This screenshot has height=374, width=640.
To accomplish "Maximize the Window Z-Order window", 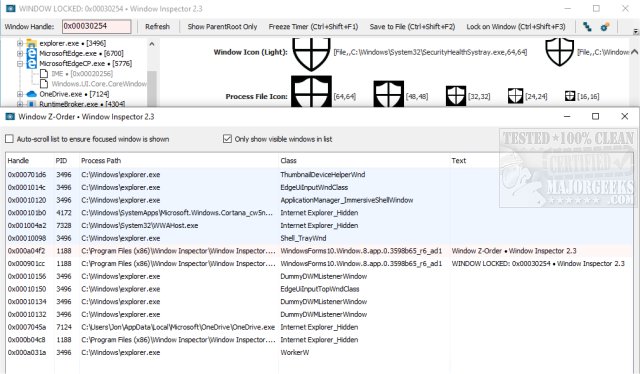I will click(x=596, y=116).
